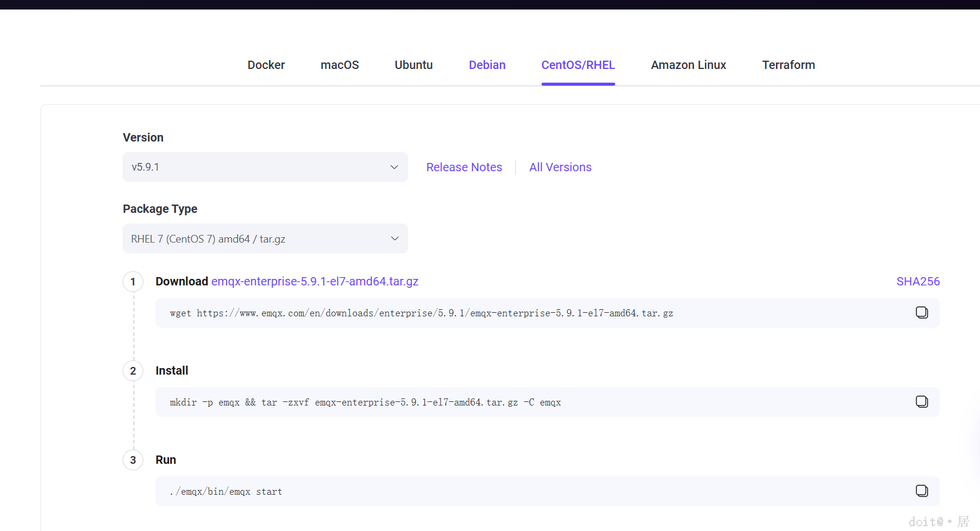Select the Ubuntu tab
The height and width of the screenshot is (531, 980).
click(x=414, y=65)
